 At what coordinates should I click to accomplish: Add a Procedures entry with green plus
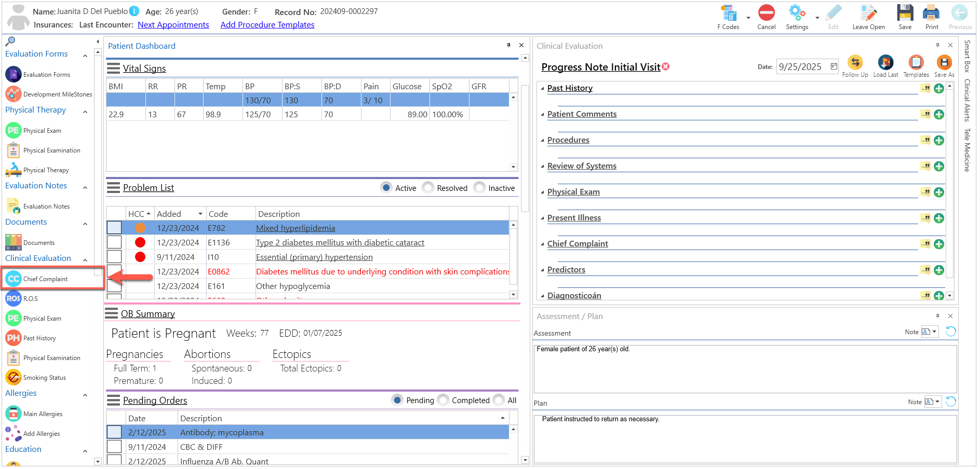939,140
